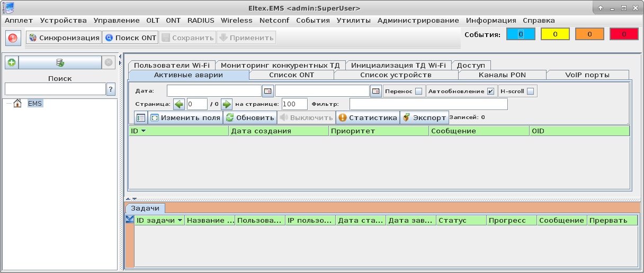Click the yellow events counter
The image size is (644, 273).
click(555, 34)
